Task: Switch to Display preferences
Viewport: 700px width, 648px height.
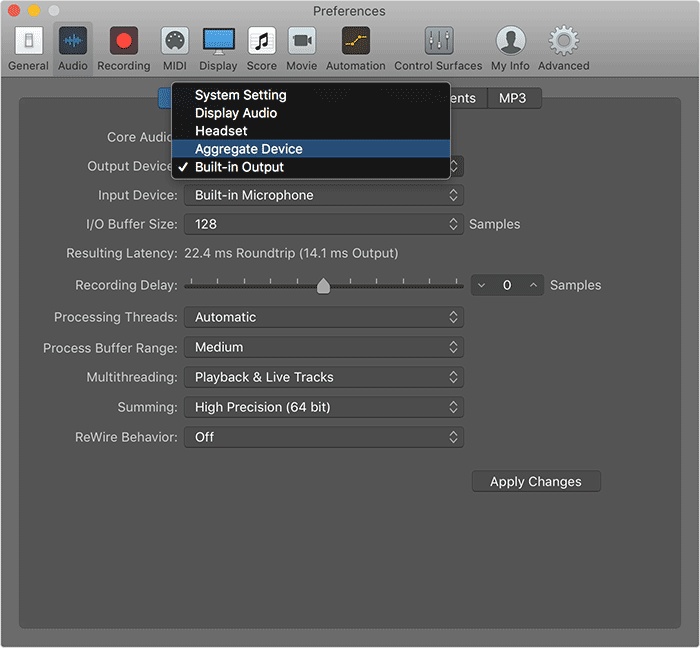Action: pyautogui.click(x=218, y=48)
